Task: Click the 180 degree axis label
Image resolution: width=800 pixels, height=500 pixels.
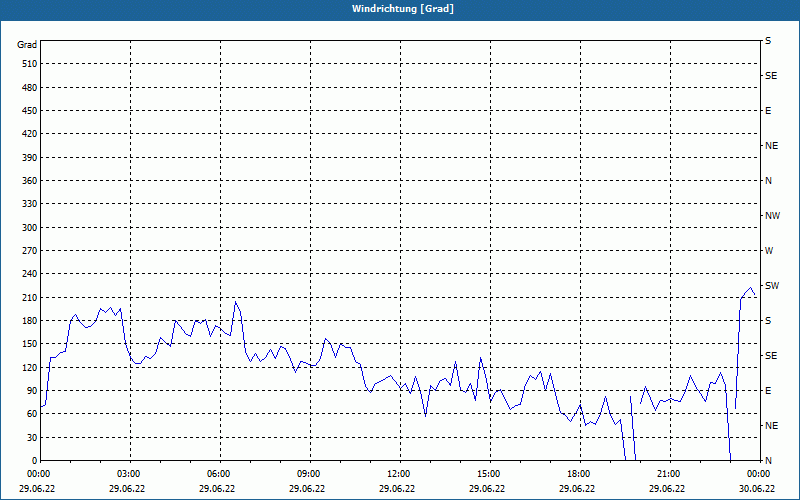Action: [x=27, y=321]
